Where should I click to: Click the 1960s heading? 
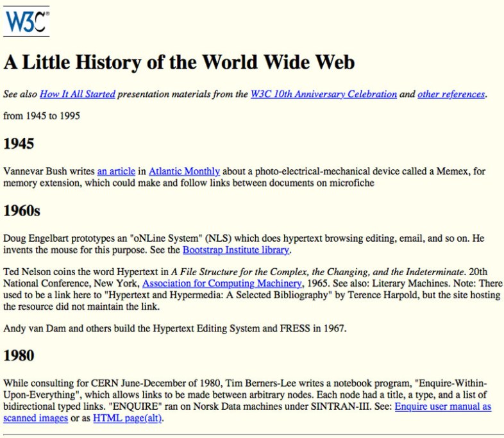pos(22,211)
